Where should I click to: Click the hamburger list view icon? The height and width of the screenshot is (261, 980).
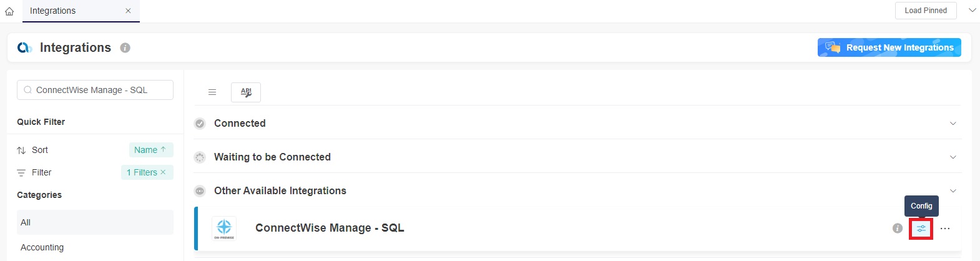tap(212, 92)
